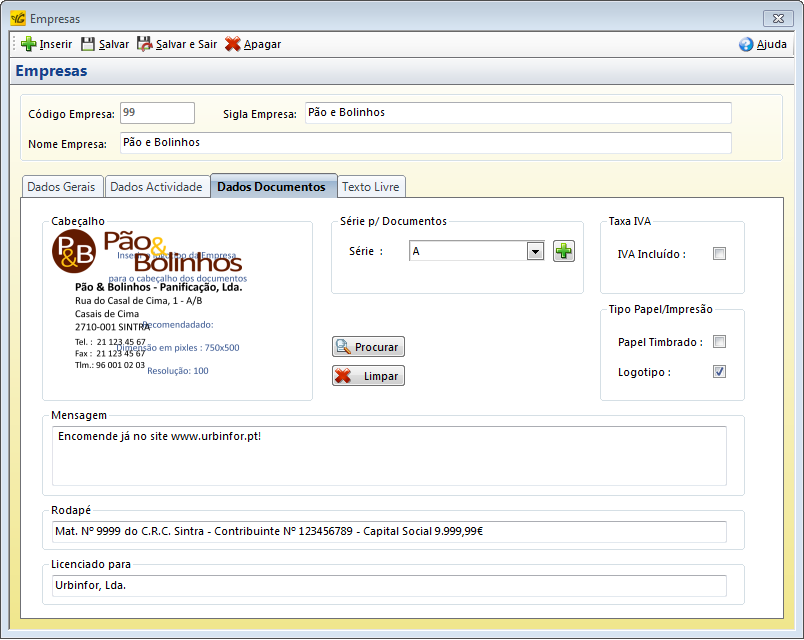Open Ajuda help icon
Image resolution: width=804 pixels, height=640 pixels.
click(x=746, y=44)
